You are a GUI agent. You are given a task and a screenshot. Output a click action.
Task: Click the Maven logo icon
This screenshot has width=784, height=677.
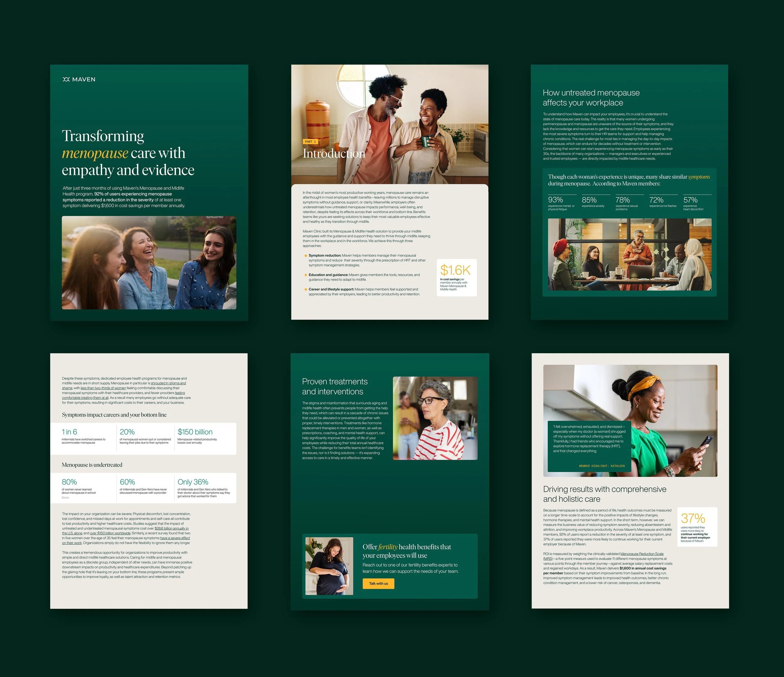coord(66,79)
